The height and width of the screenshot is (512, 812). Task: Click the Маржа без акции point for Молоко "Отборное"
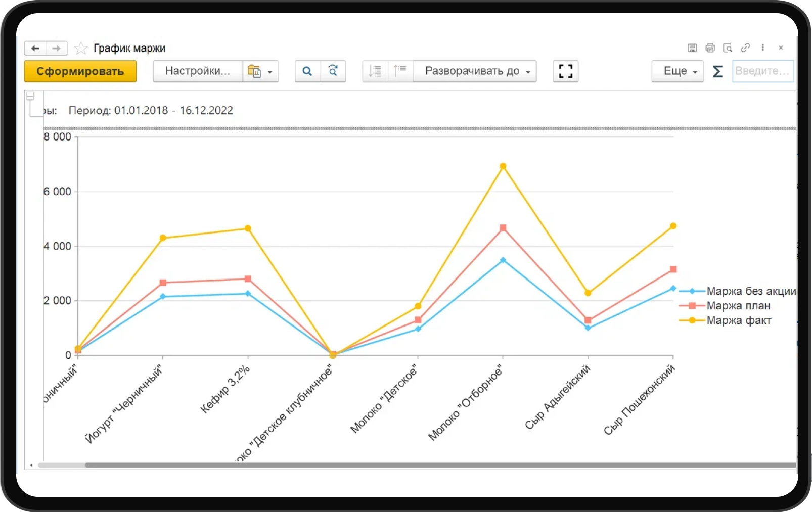point(503,260)
